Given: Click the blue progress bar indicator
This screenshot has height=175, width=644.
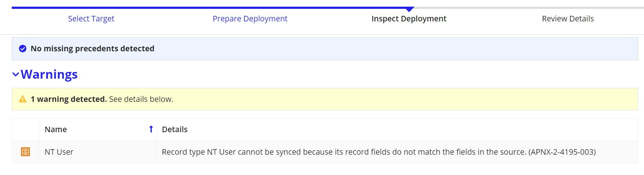Looking at the screenshot, I should pyautogui.click(x=210, y=7).
